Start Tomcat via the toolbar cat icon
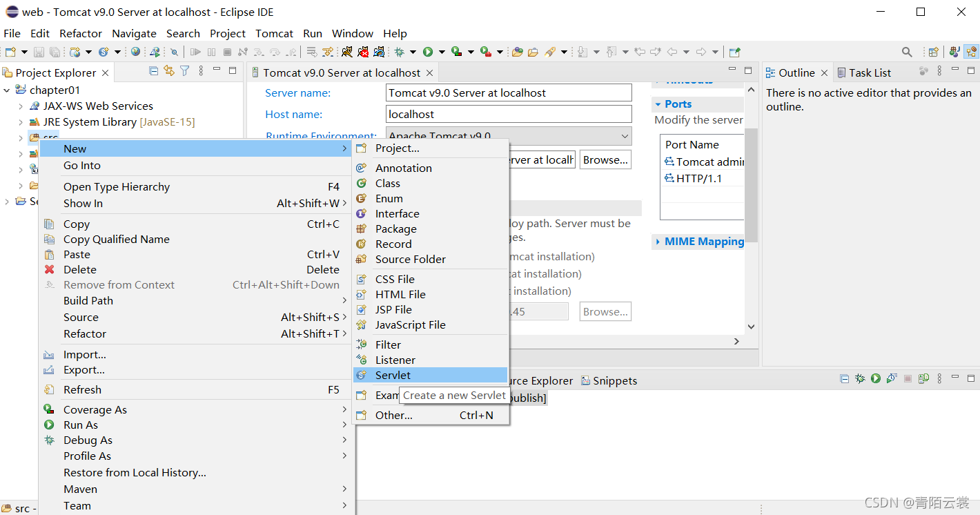Image resolution: width=980 pixels, height=515 pixels. (x=347, y=52)
